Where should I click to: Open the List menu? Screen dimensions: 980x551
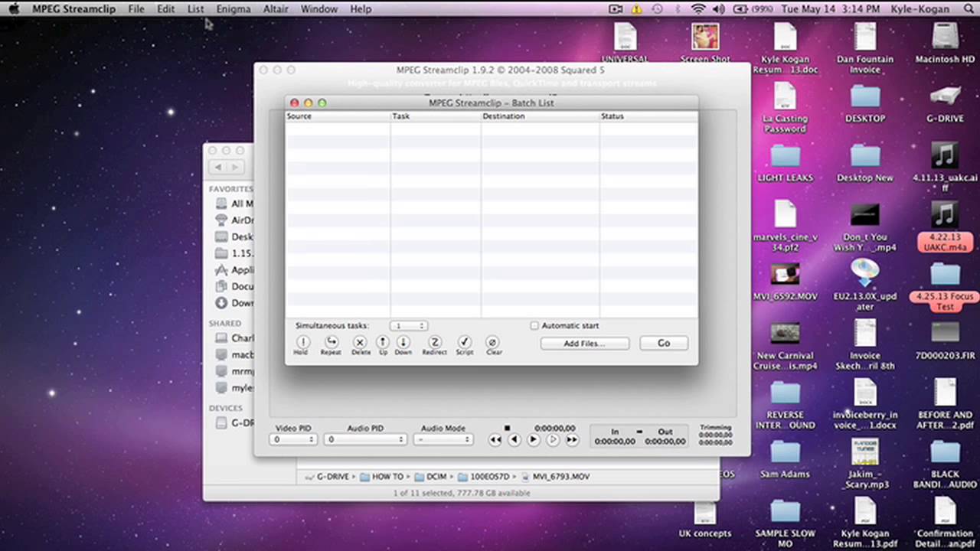[x=196, y=9]
